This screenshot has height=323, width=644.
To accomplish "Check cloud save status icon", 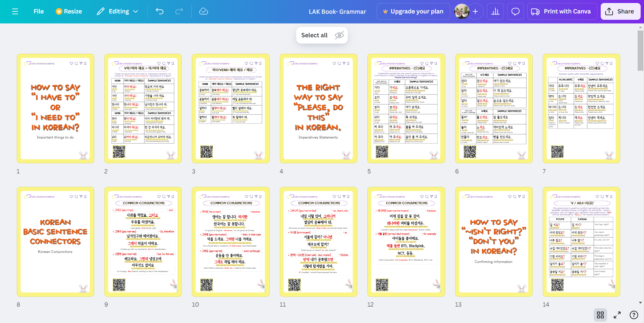I will click(x=204, y=11).
